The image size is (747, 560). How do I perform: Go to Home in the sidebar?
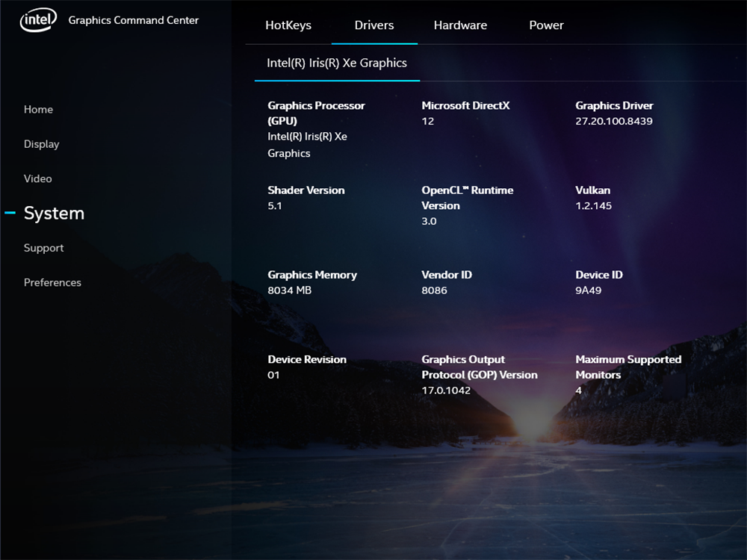[x=38, y=110]
